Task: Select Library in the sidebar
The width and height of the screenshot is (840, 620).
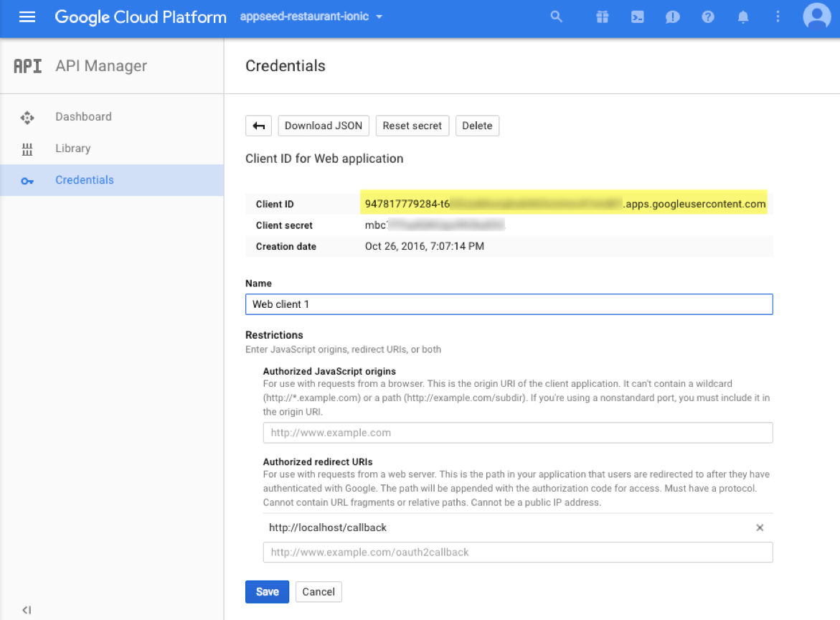Action: click(x=112, y=149)
